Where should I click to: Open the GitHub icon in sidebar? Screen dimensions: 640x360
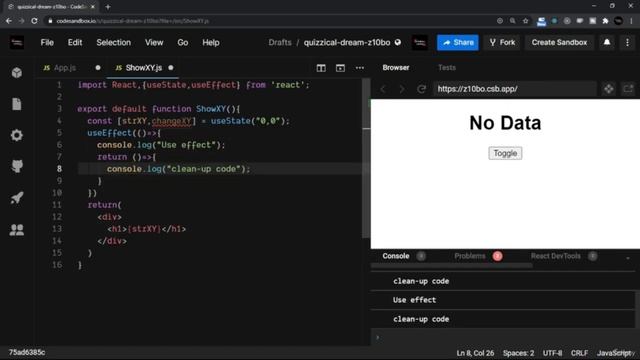17,166
